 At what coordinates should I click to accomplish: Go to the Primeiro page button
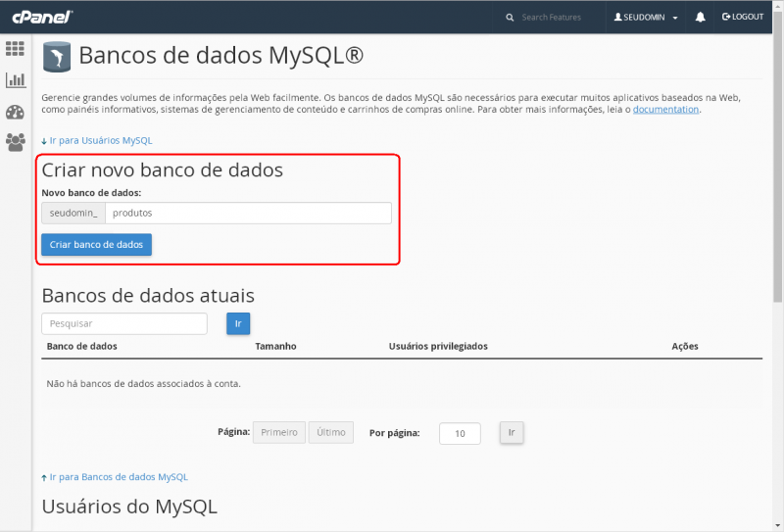point(279,432)
